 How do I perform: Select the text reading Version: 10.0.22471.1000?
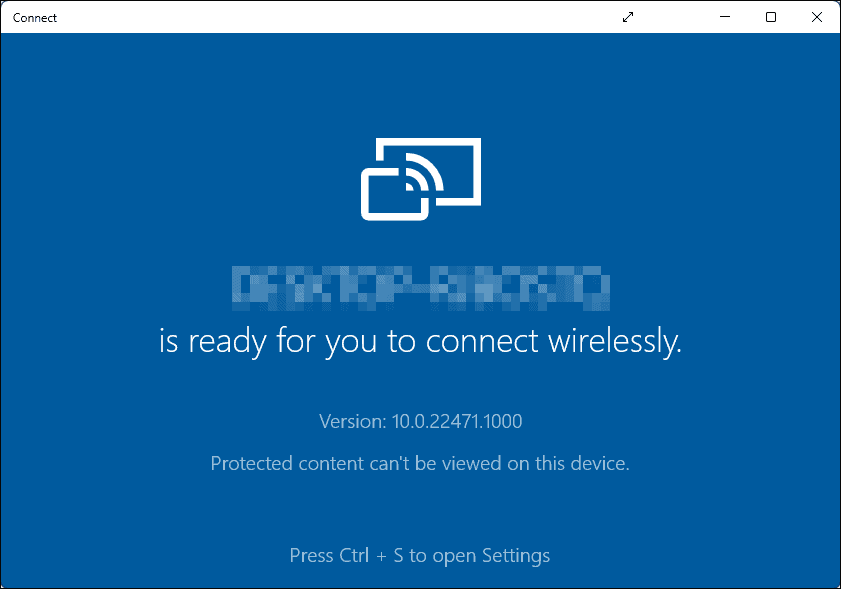click(420, 421)
